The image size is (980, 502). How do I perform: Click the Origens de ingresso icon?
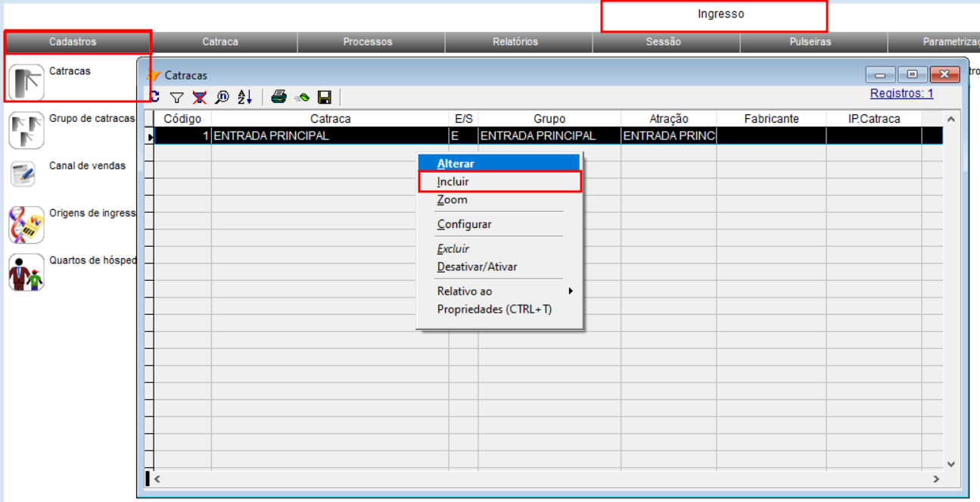pos(26,224)
